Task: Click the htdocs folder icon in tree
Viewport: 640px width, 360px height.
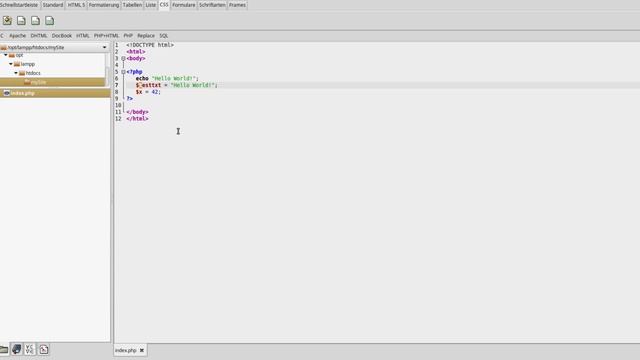Action: click(22, 73)
